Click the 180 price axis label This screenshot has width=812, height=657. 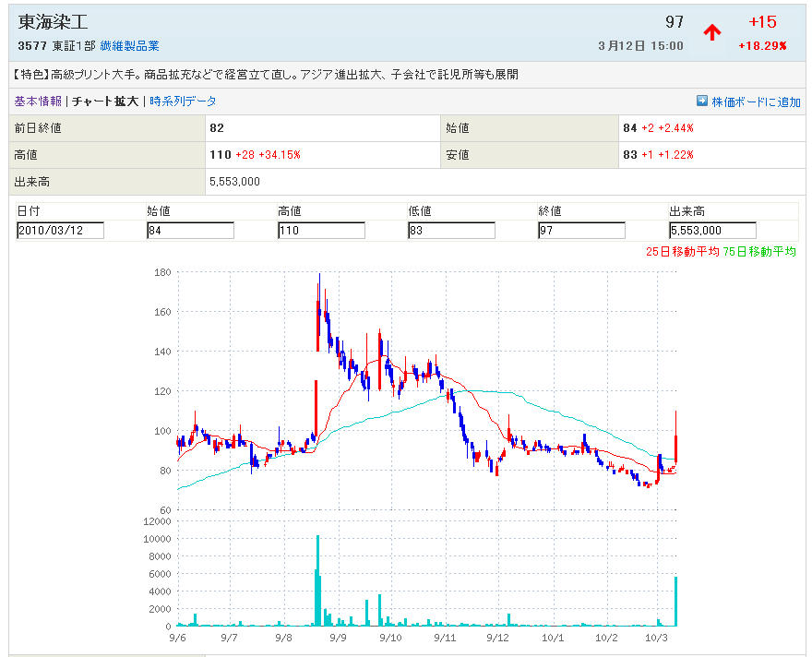click(162, 272)
